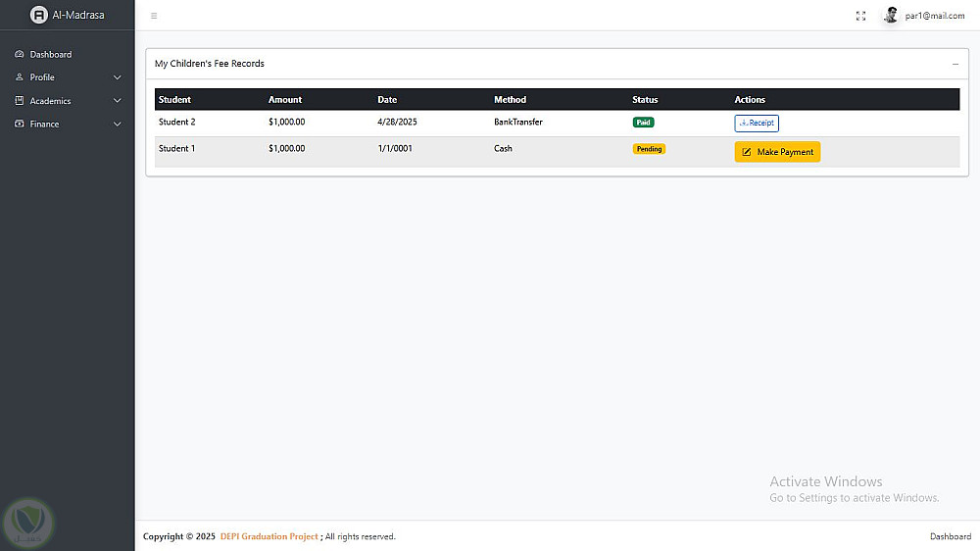980x551 pixels.
Task: Click the 4/28/2025 date cell
Action: click(x=397, y=122)
